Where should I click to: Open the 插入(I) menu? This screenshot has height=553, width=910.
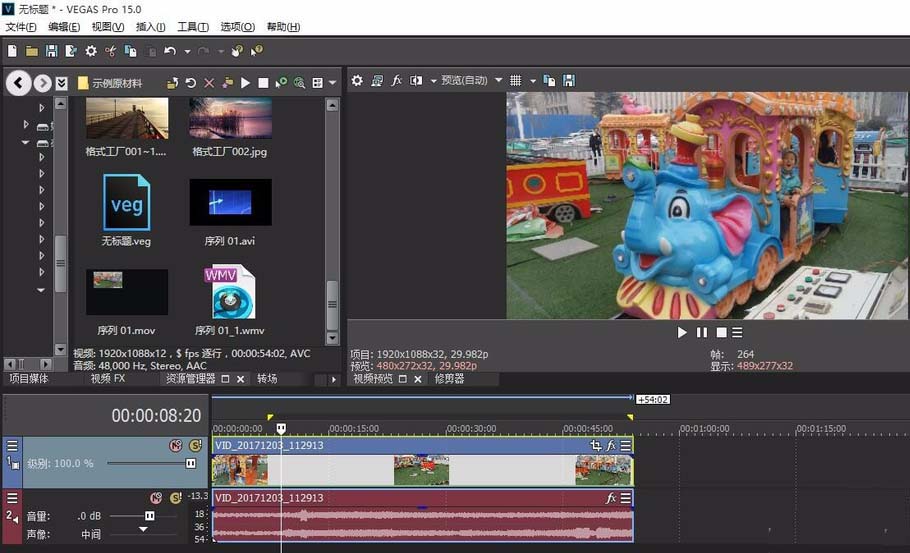coord(150,27)
